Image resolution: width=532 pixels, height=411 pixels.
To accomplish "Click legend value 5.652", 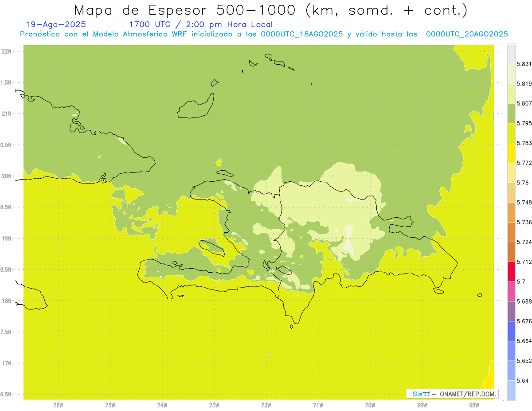I will (x=524, y=361).
